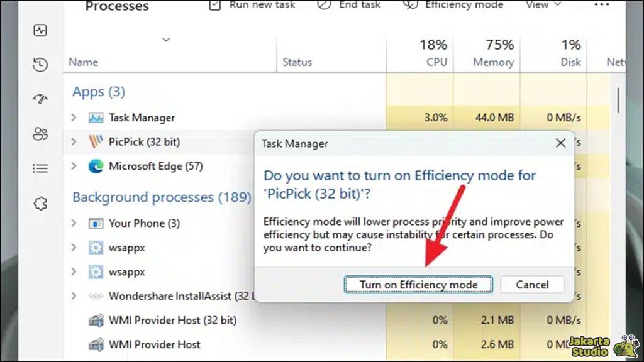View the Details page

[40, 168]
